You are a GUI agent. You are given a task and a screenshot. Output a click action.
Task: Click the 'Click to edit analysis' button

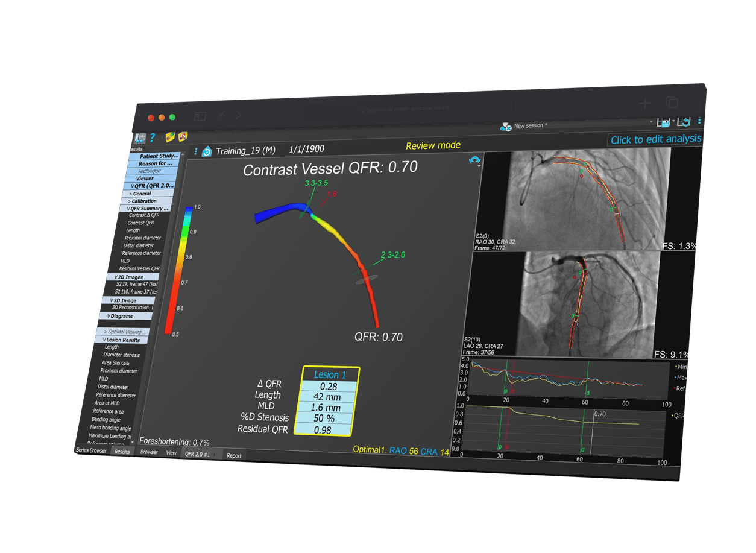[x=655, y=139]
